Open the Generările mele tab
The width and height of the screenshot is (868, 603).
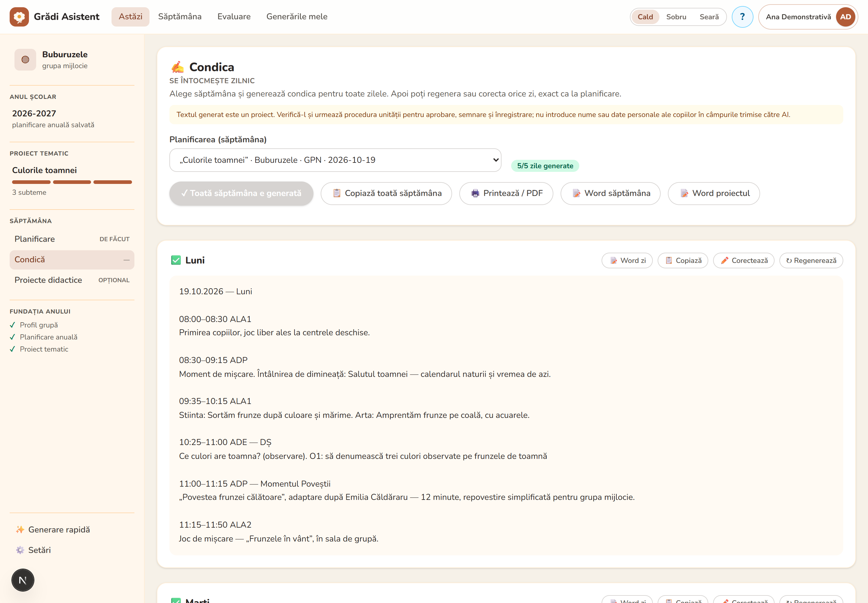tap(297, 17)
